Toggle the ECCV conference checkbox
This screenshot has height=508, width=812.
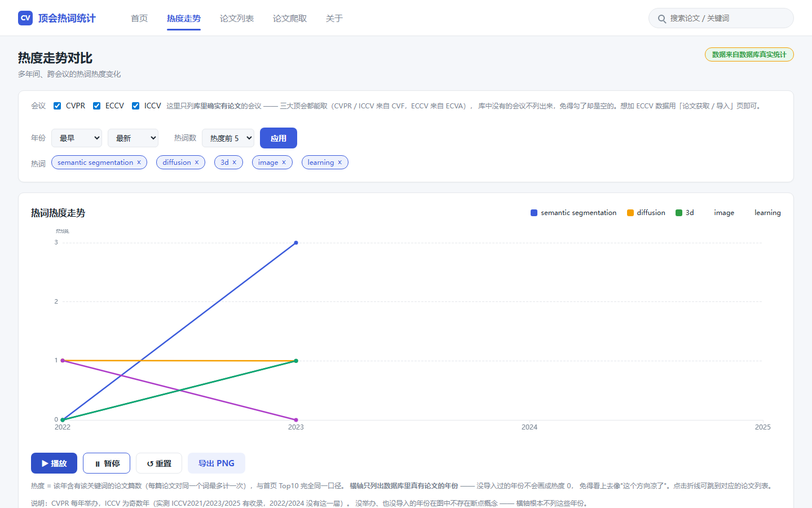coord(96,106)
